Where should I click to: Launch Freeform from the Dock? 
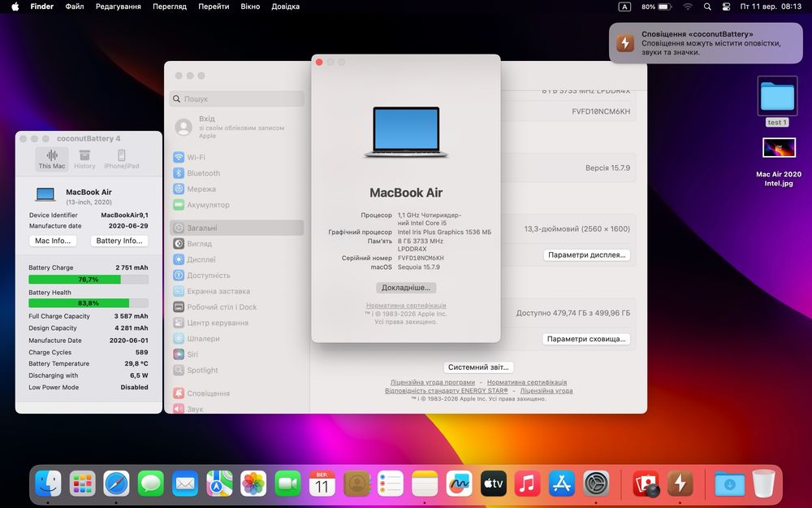tap(459, 484)
